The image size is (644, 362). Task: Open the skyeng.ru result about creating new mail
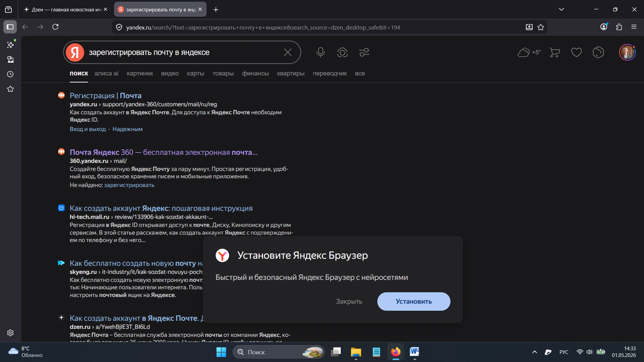136,263
